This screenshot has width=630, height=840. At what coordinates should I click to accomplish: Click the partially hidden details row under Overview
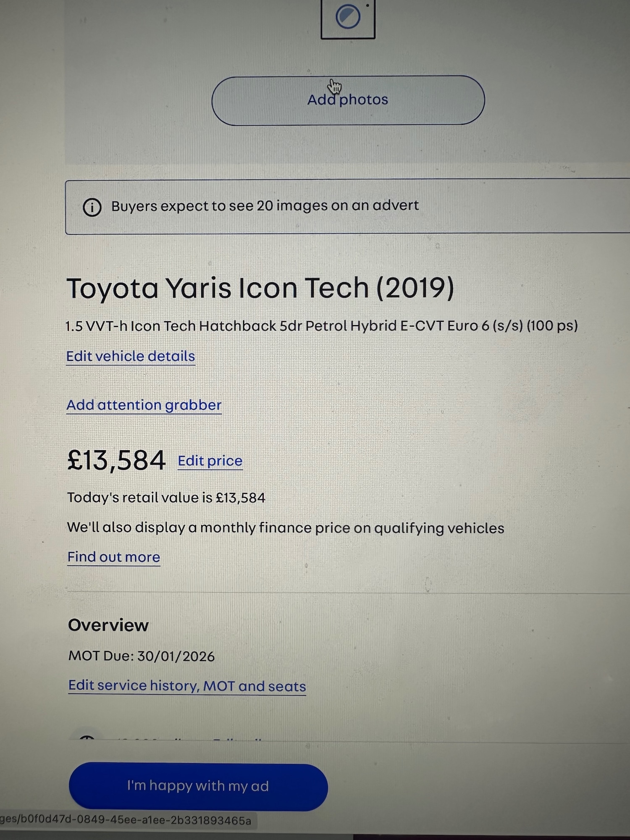click(x=189, y=739)
